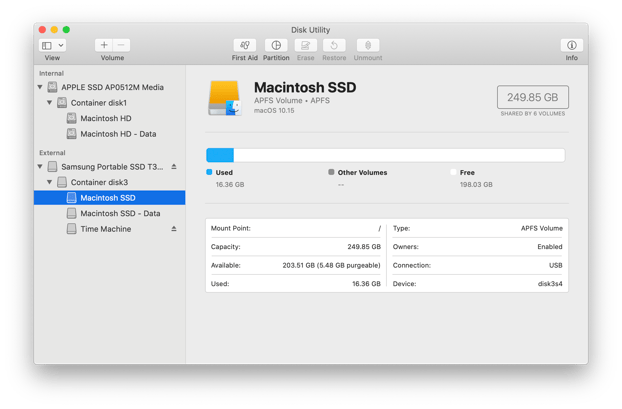Select Macintosh SSD - Data volume
This screenshot has width=622, height=409.
pyautogui.click(x=109, y=213)
